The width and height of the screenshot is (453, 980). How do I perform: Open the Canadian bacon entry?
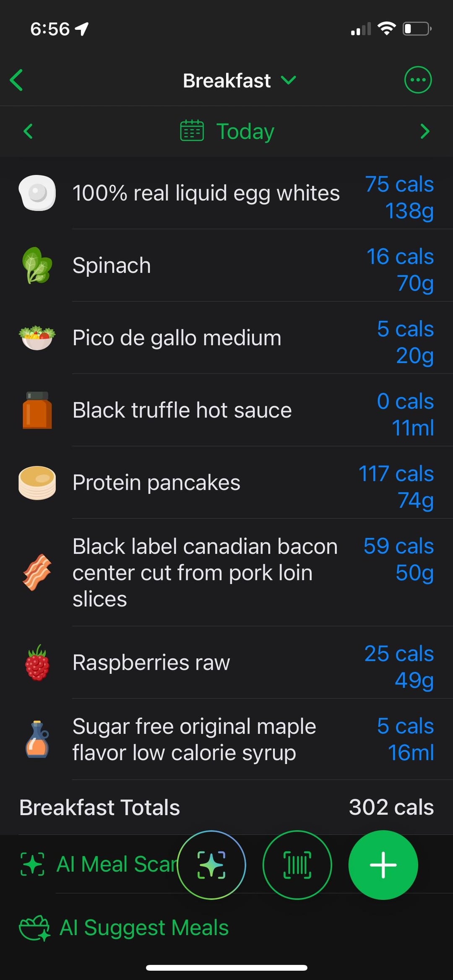pos(205,572)
